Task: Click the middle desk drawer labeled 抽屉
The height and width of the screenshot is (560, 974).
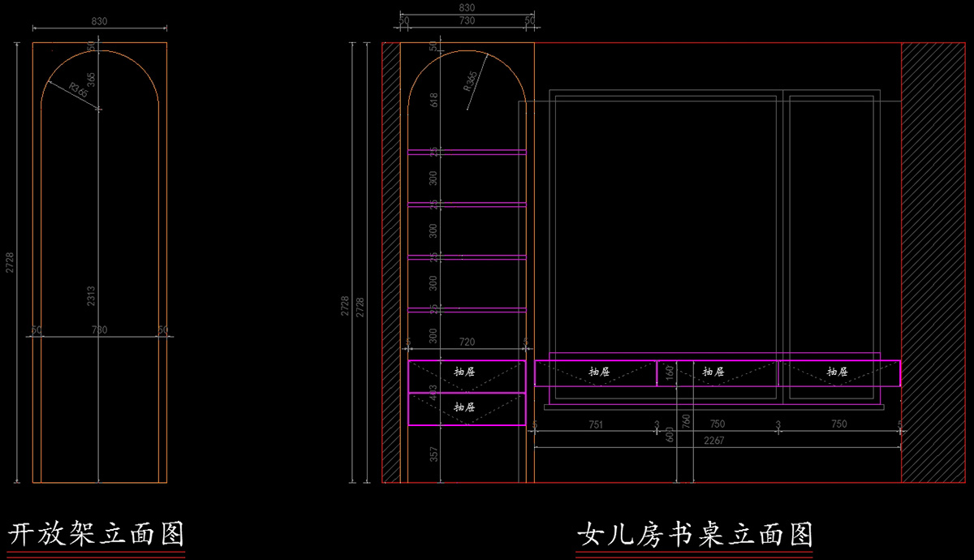Action: coord(714,372)
